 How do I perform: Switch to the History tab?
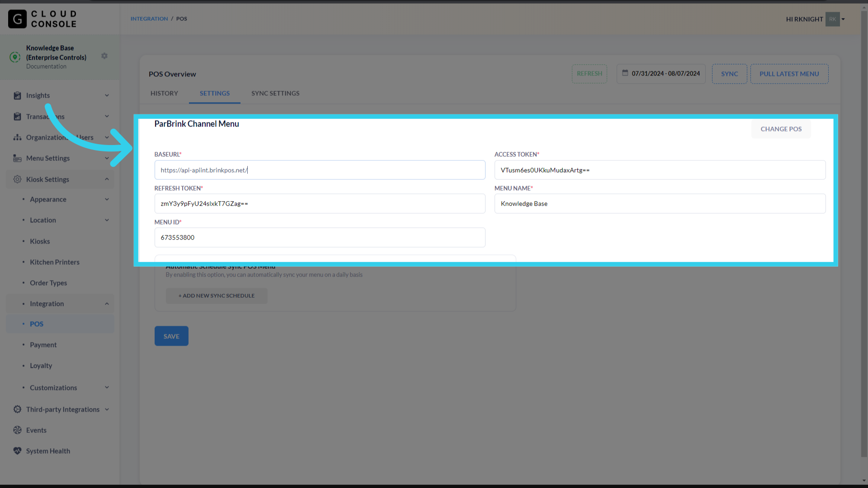[164, 93]
